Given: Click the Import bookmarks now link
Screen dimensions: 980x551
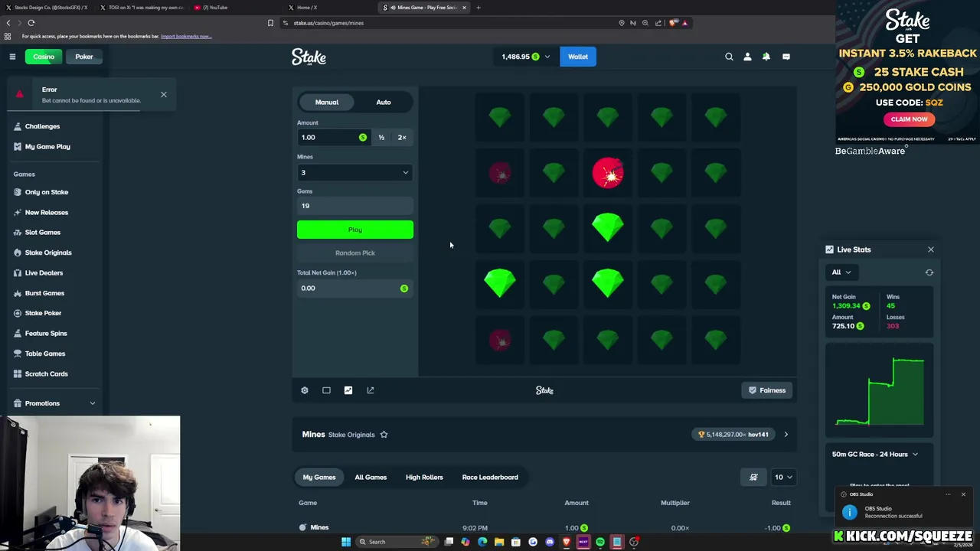Looking at the screenshot, I should tap(186, 36).
